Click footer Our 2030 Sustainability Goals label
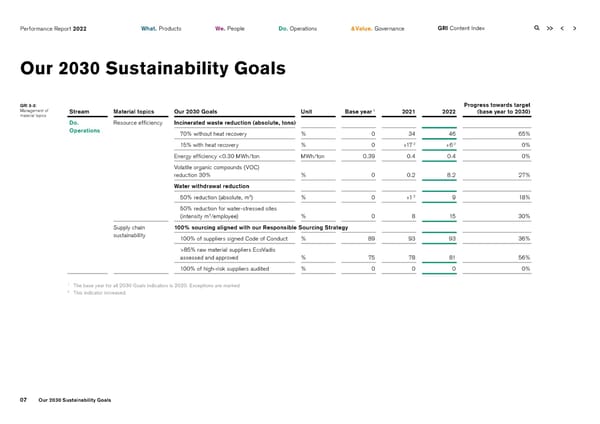600x424 pixels. [x=75, y=400]
